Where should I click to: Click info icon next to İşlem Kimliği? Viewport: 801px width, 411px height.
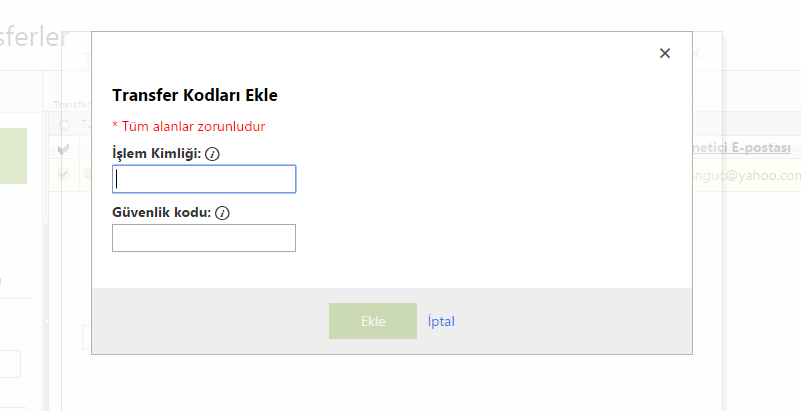click(x=212, y=154)
